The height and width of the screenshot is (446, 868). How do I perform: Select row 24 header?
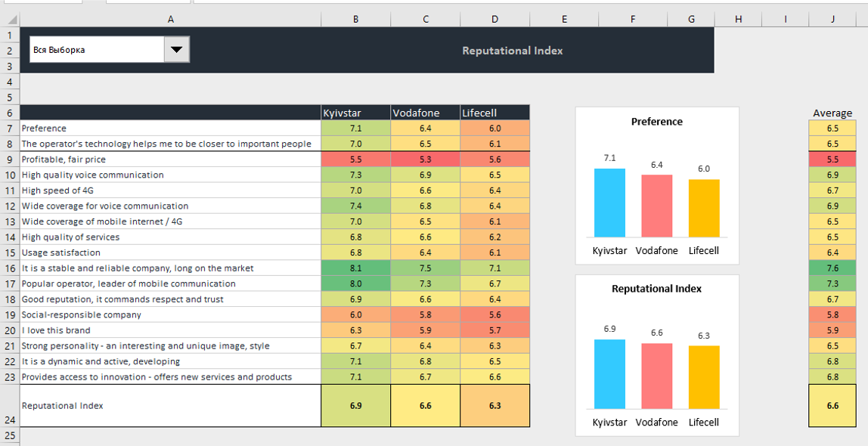coord(10,406)
